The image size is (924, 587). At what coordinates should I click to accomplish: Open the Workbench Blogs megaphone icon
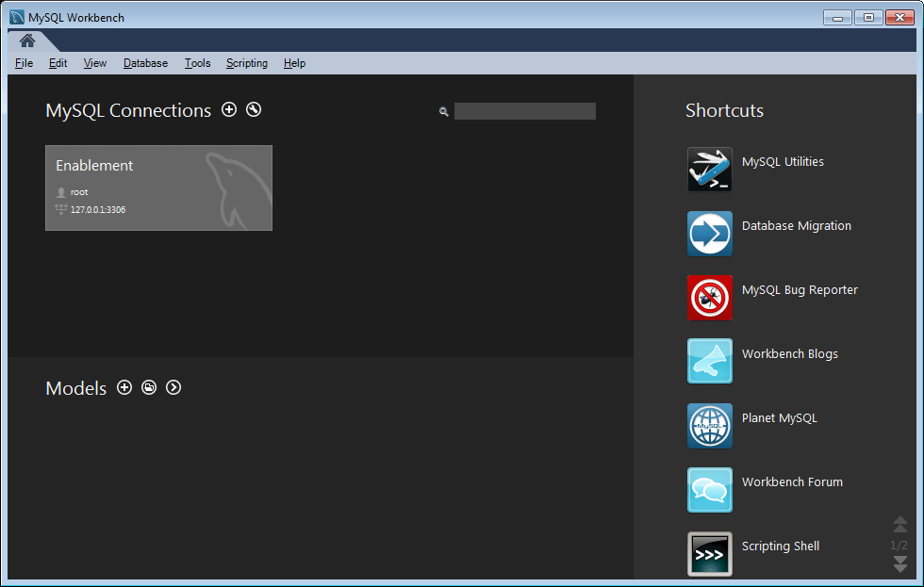click(709, 361)
